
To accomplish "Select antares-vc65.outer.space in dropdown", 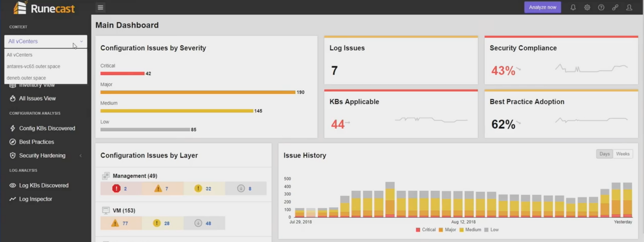I will pyautogui.click(x=46, y=66).
